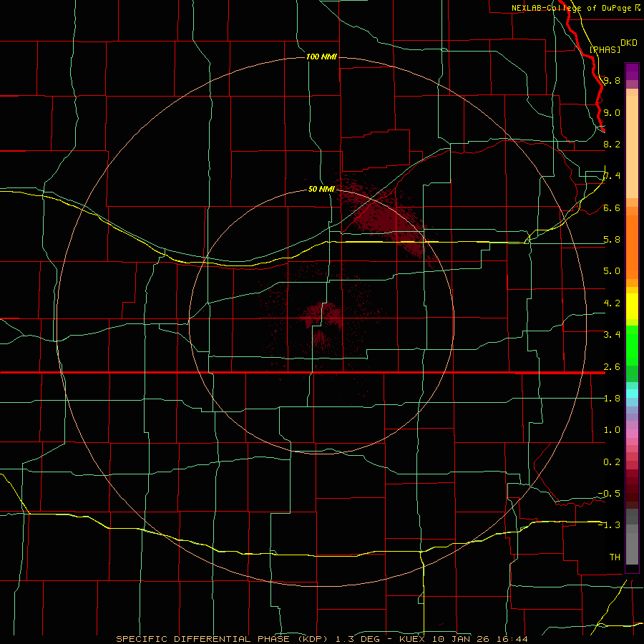The image size is (644, 644).
Task: Click the 5.8 value on the scale
Action: pyautogui.click(x=612, y=240)
